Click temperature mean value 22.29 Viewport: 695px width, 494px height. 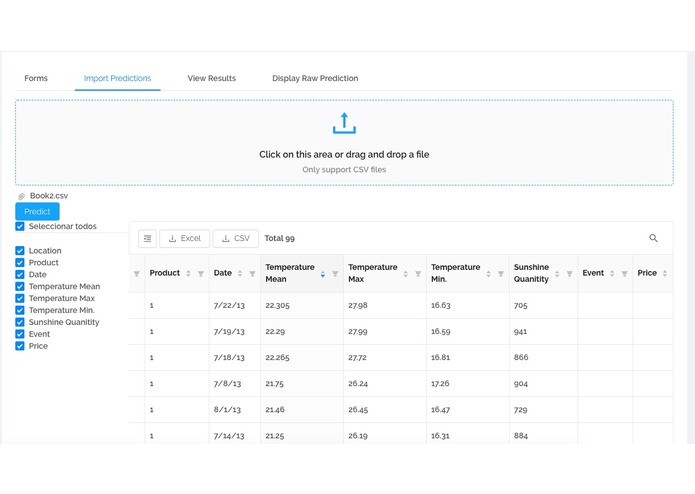pos(275,331)
